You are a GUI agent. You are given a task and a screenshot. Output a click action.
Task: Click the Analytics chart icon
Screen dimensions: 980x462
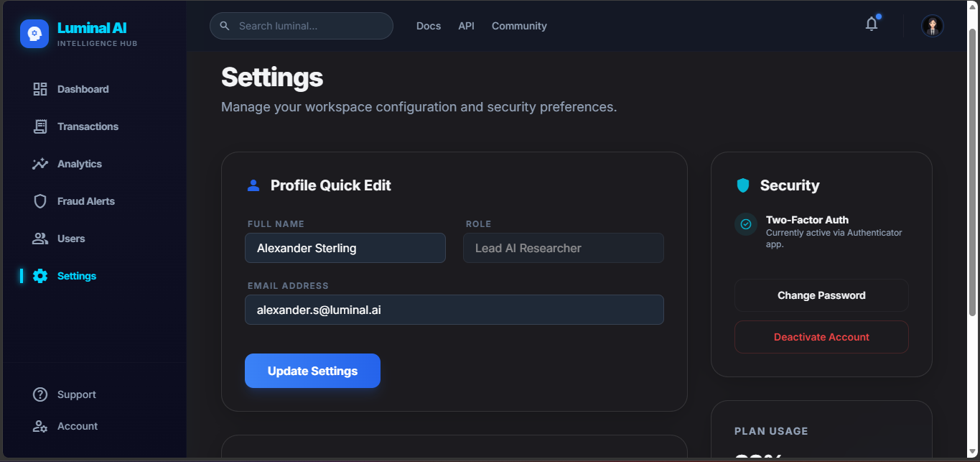coord(40,164)
